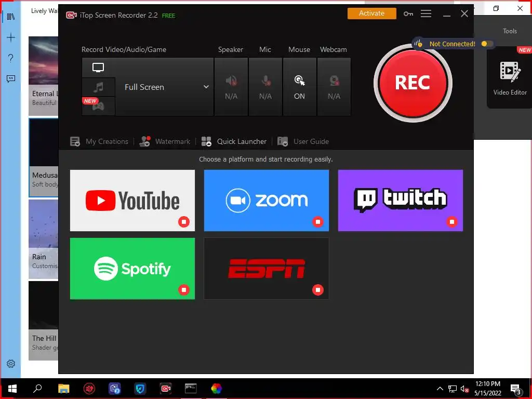Viewport: 532px width, 399px height.
Task: Open iTop Screen Recorder taskbar icon
Action: pyautogui.click(x=166, y=389)
